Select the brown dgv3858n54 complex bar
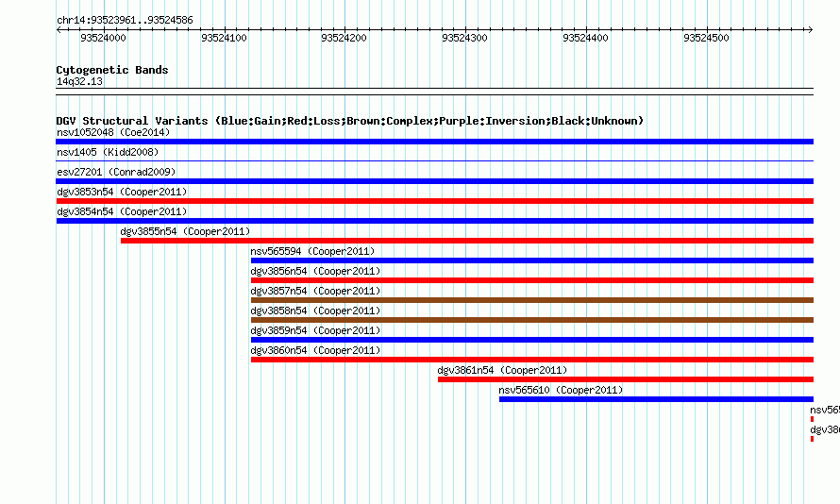The height and width of the screenshot is (504, 840). [x=532, y=320]
